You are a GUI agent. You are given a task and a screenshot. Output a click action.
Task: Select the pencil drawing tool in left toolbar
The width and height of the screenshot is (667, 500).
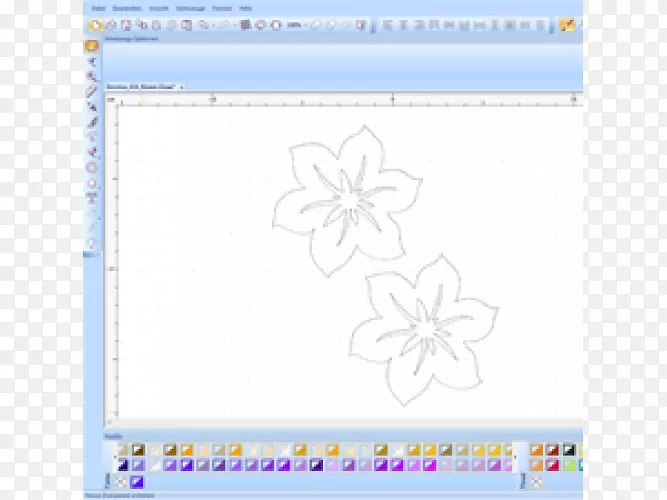pyautogui.click(x=92, y=91)
